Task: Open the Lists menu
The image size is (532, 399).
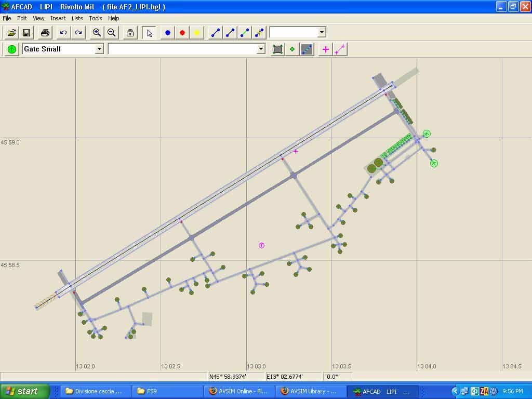Action: (77, 18)
